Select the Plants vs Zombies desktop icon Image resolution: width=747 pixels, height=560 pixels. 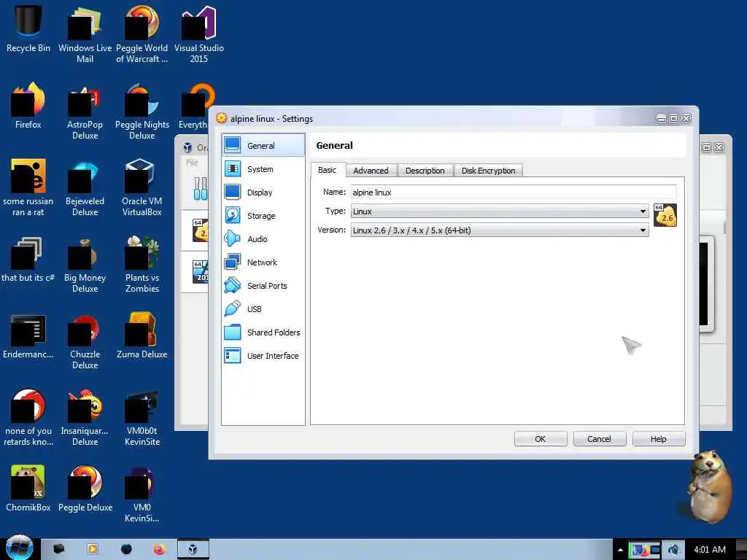tap(142, 265)
